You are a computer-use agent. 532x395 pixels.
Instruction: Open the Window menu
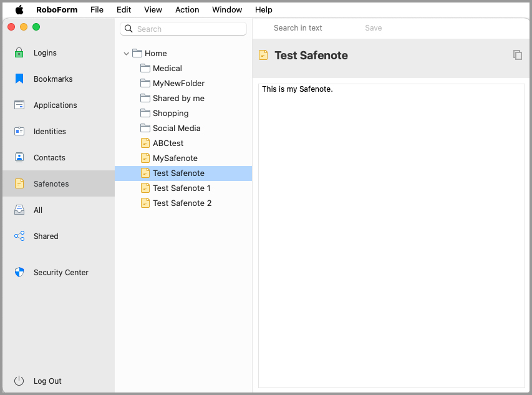tap(227, 10)
